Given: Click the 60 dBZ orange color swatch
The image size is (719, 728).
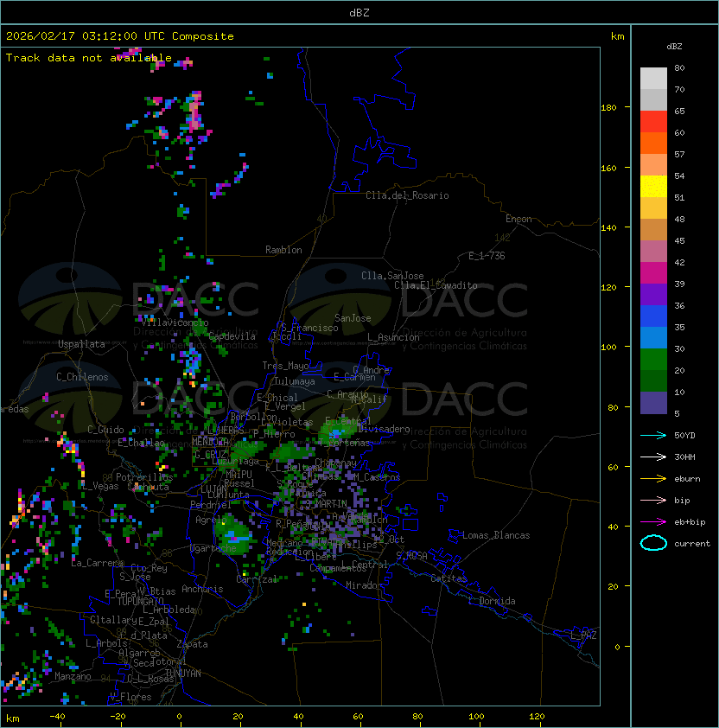Looking at the screenshot, I should [x=653, y=143].
